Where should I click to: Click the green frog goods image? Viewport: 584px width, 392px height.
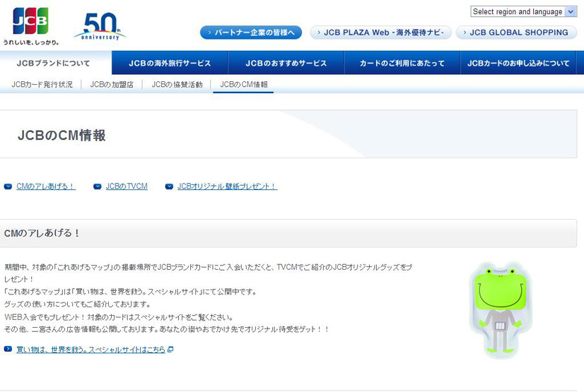pyautogui.click(x=501, y=309)
